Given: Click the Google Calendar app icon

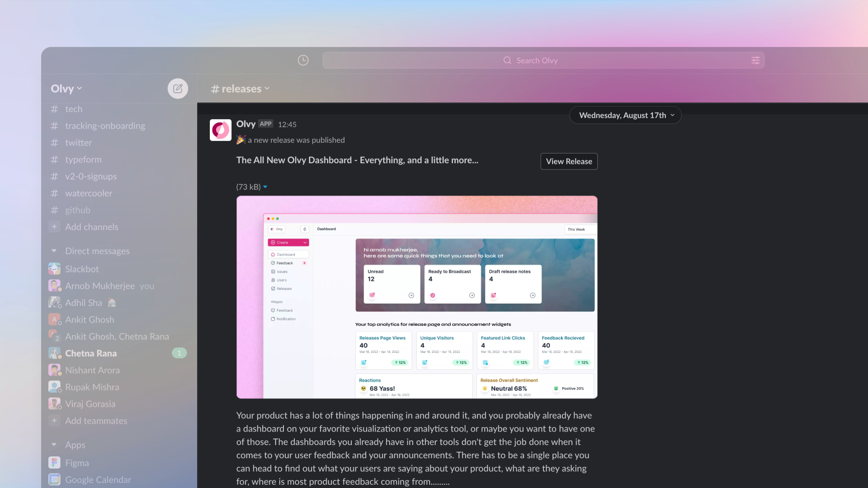Looking at the screenshot, I should coord(54,480).
